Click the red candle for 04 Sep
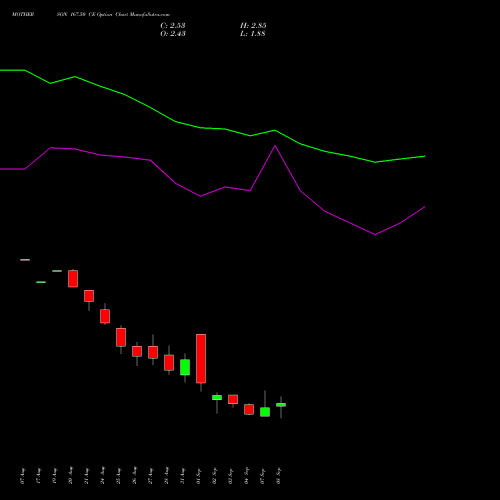The width and height of the screenshot is (500, 500). tap(249, 409)
